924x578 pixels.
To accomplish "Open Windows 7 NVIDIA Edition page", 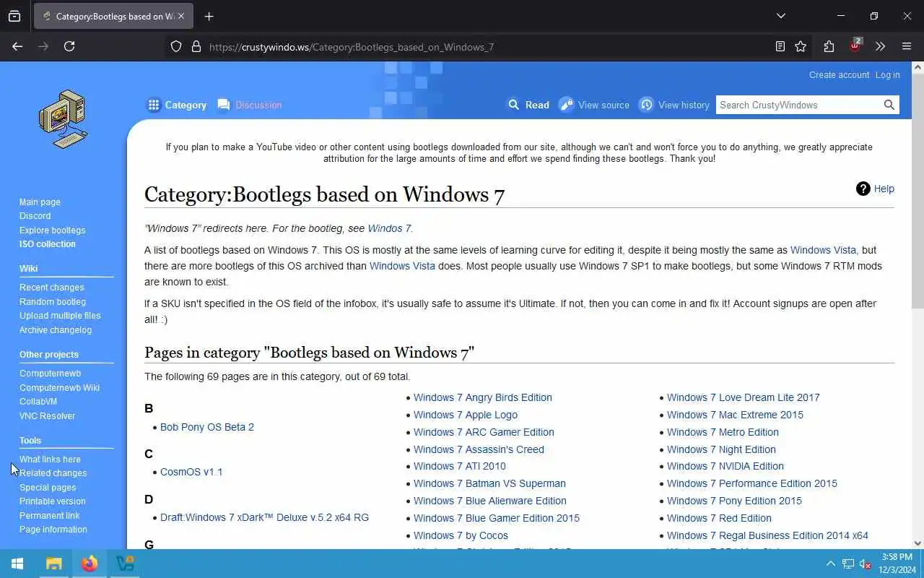I will [725, 466].
